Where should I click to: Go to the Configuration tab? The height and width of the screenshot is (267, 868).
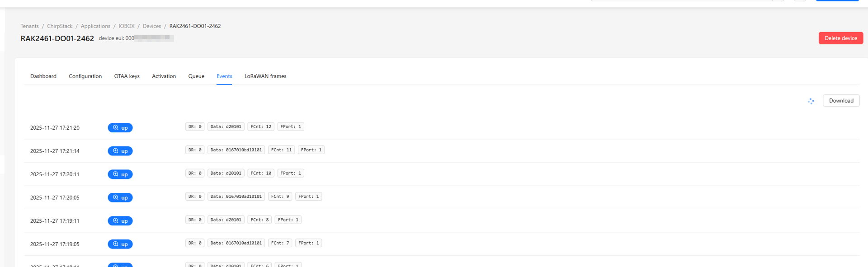pos(85,76)
